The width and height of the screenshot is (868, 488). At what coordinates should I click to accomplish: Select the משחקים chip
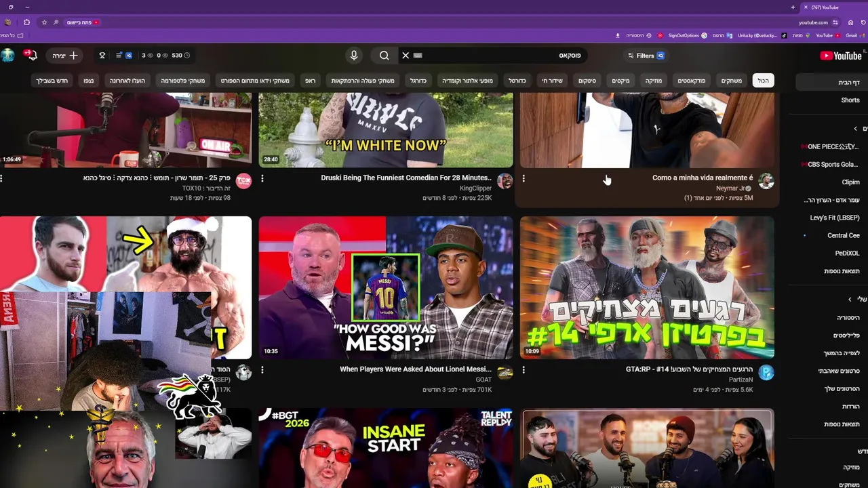[731, 81]
